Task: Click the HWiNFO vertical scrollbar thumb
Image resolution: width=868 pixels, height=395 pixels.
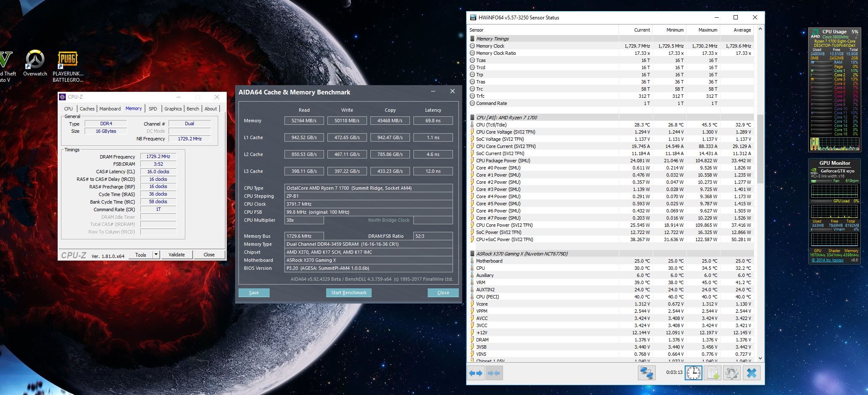Action: point(760,149)
